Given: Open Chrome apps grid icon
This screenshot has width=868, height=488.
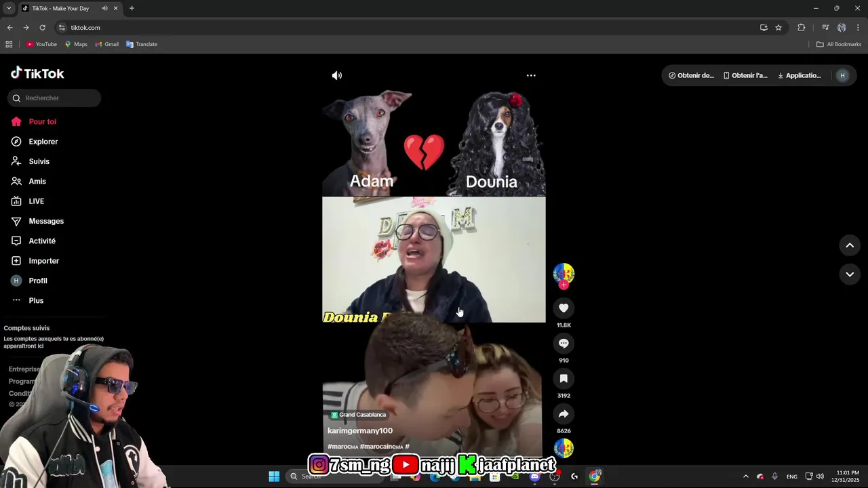Looking at the screenshot, I should click(9, 44).
